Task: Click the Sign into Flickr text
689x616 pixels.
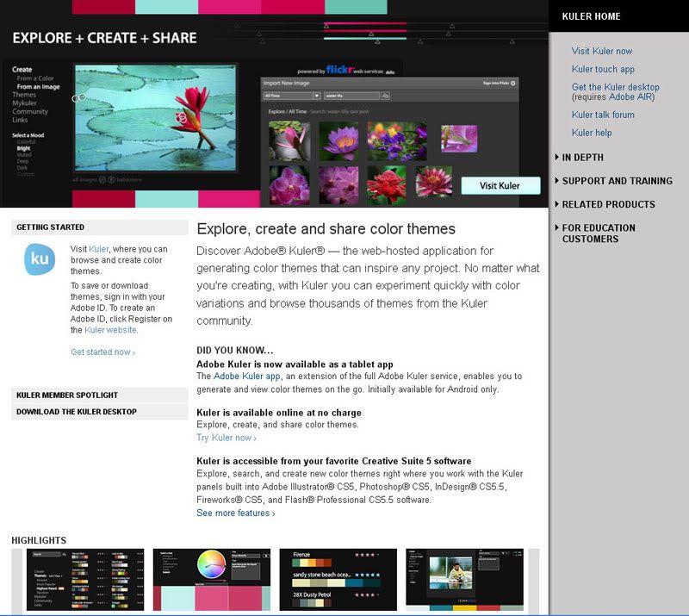Action: point(496,83)
